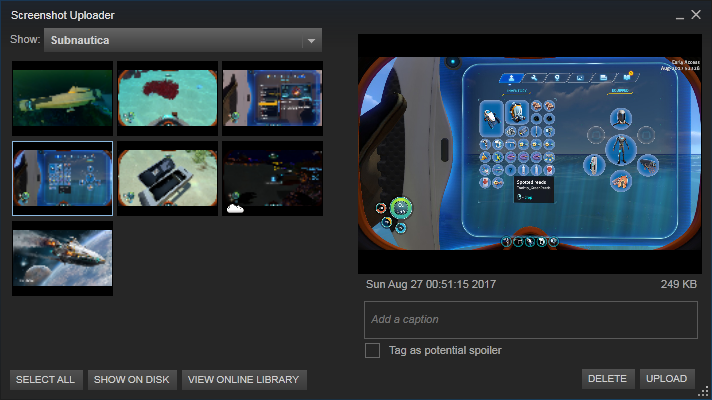Click the large screenshot preview image
This screenshot has height=400, width=712.
click(529, 153)
